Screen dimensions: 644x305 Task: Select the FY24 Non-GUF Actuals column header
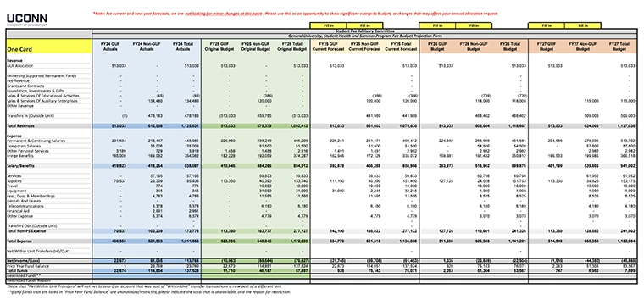point(147,46)
